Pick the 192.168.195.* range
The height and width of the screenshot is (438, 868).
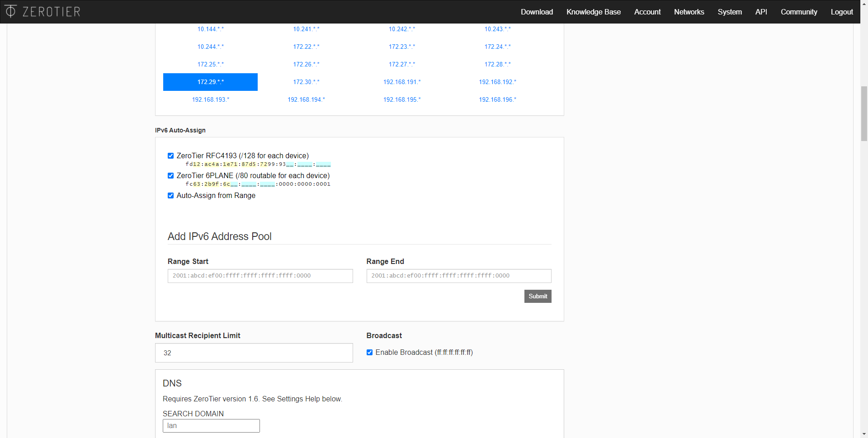coord(402,99)
